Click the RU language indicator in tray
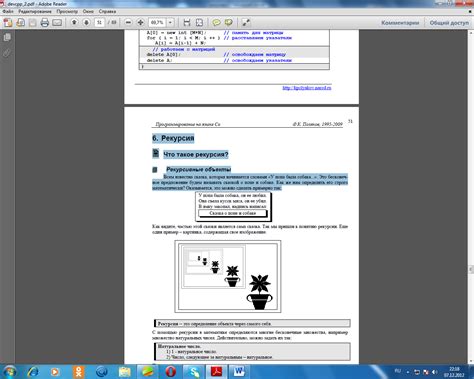Screen dimensions: 474x379 tap(398, 371)
